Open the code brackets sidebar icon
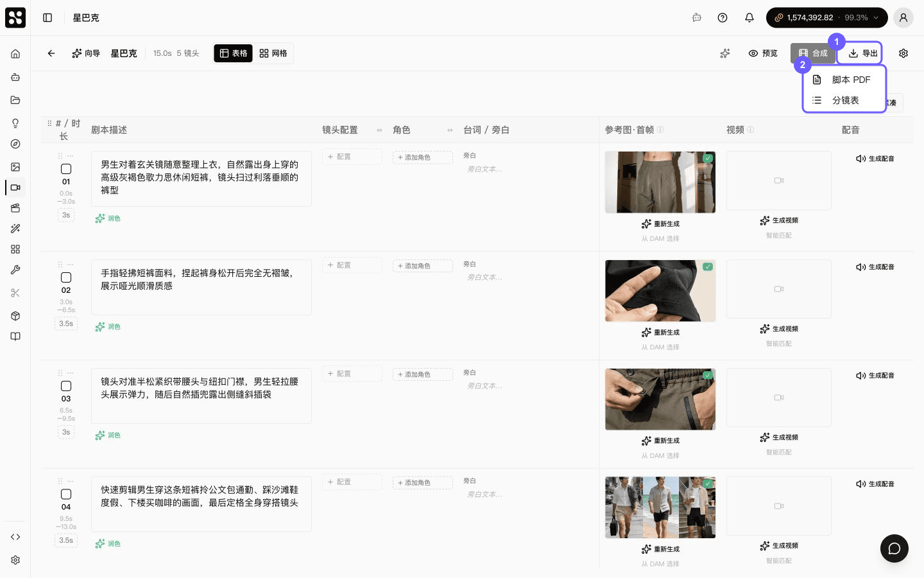This screenshot has width=924, height=578. click(x=15, y=537)
